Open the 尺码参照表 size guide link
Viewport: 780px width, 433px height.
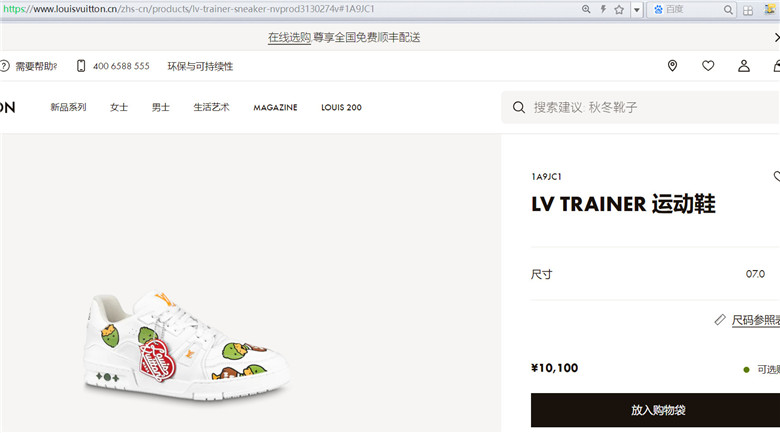755,320
